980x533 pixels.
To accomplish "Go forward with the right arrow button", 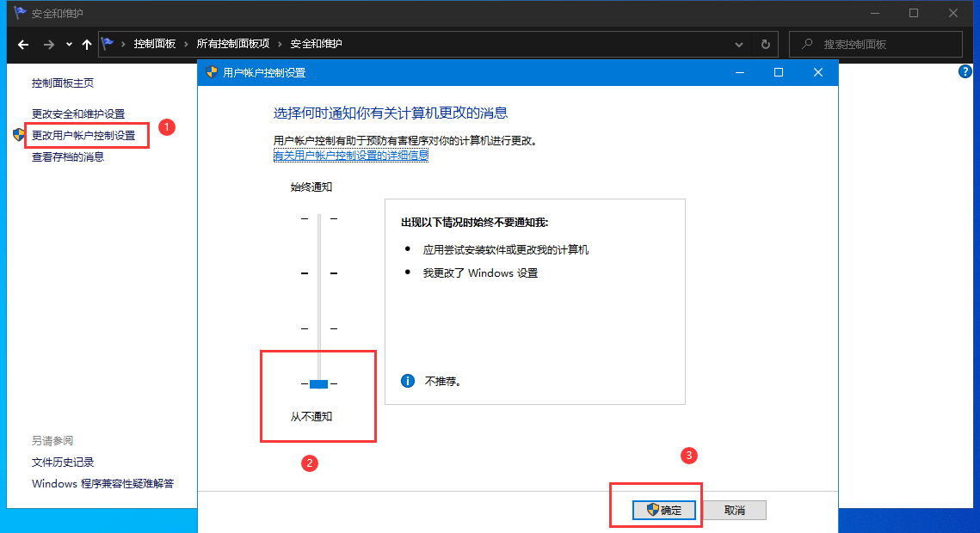I will coord(49,45).
